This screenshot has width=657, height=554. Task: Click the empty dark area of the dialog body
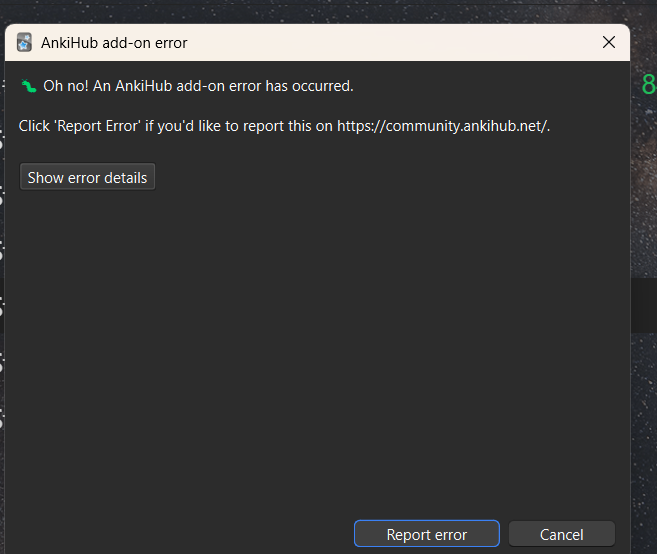(x=320, y=350)
